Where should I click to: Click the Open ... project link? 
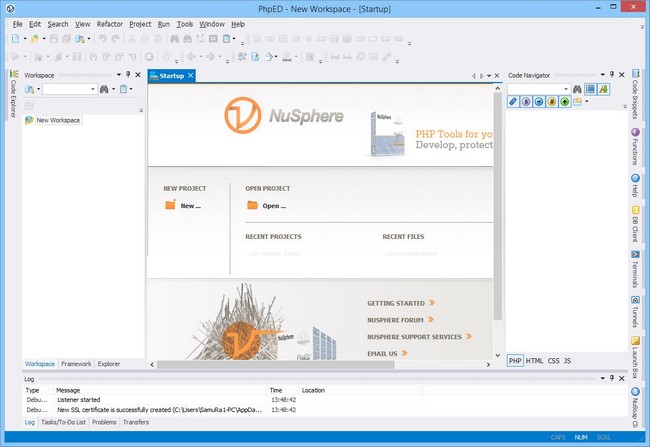(x=266, y=205)
